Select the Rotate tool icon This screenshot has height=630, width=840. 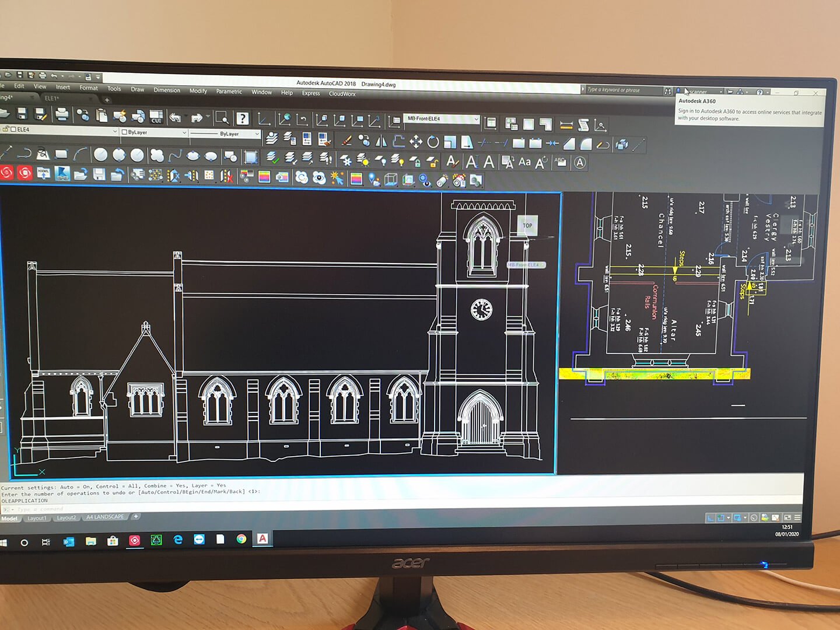[x=433, y=142]
